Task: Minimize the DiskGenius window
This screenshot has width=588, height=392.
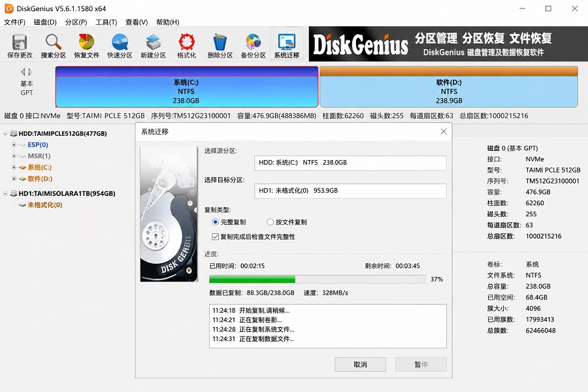Action: click(x=523, y=8)
